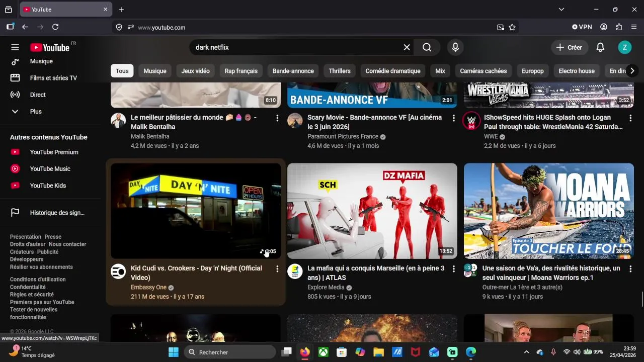The height and width of the screenshot is (362, 644).
Task: Open "La mafia qui a conquis Marseille" title
Action: point(376,273)
